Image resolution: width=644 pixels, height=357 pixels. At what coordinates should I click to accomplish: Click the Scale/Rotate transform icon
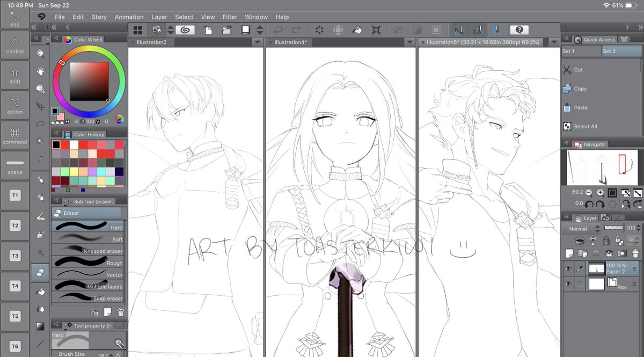click(376, 30)
